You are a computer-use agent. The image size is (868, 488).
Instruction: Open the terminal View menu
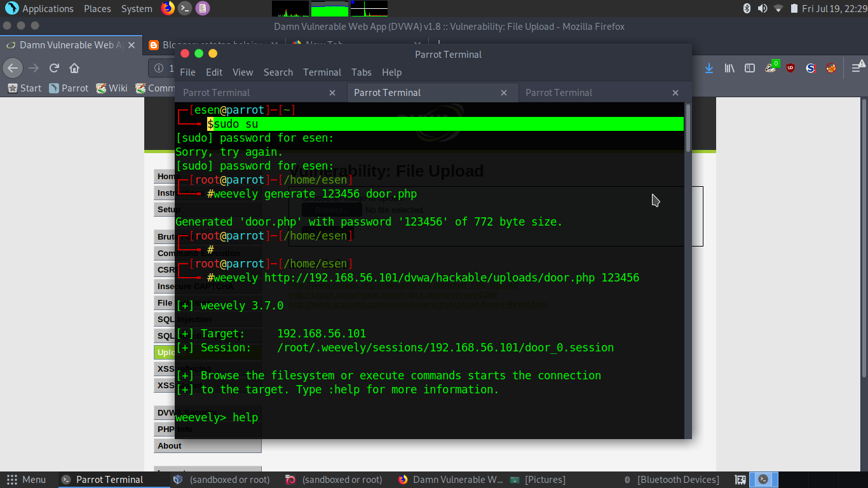(243, 72)
